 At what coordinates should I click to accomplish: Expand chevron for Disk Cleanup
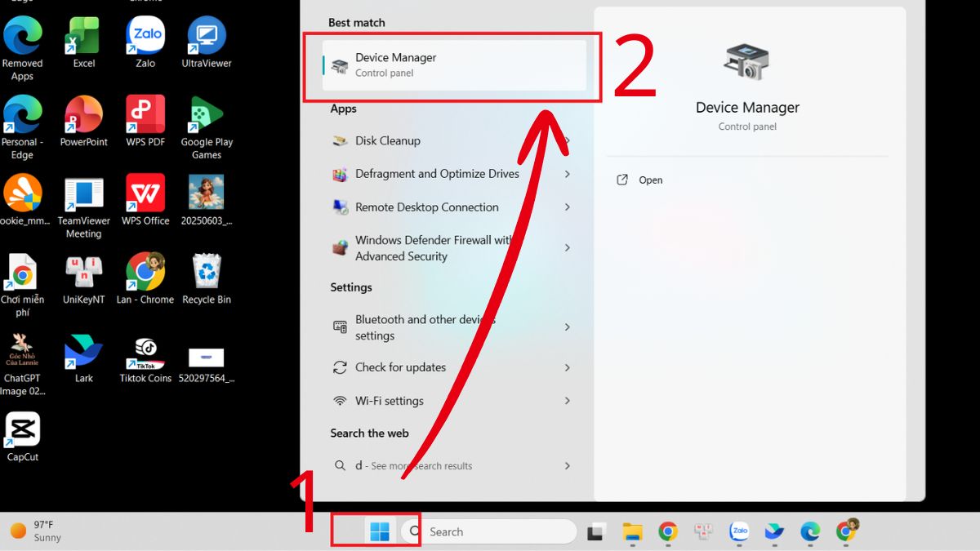click(568, 140)
